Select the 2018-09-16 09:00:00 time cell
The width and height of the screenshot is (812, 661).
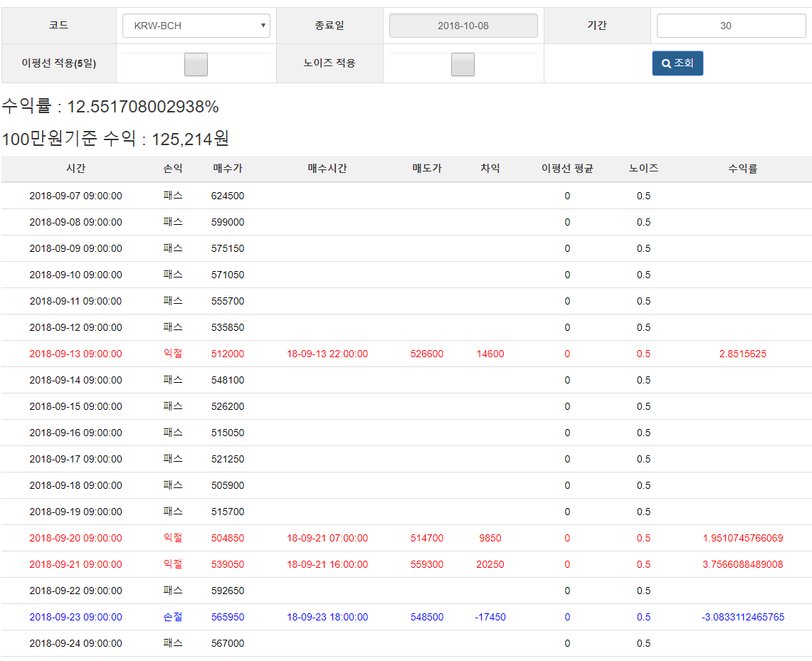coord(75,433)
